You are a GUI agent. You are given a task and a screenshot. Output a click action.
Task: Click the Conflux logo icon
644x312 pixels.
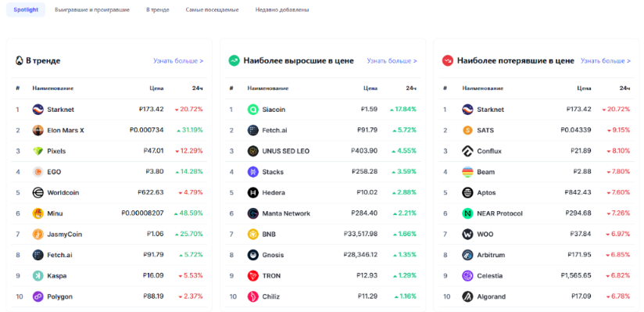click(x=467, y=151)
